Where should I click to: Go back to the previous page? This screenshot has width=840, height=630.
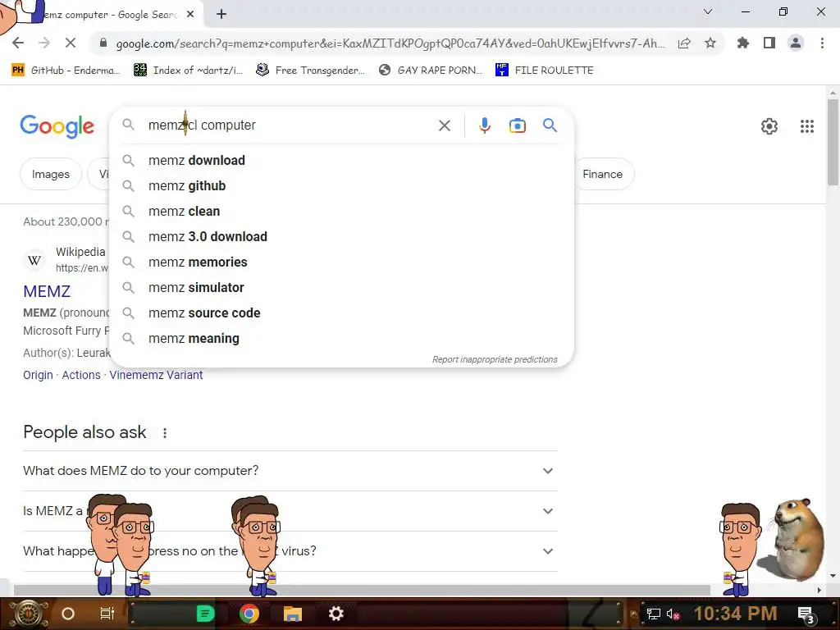[x=18, y=43]
